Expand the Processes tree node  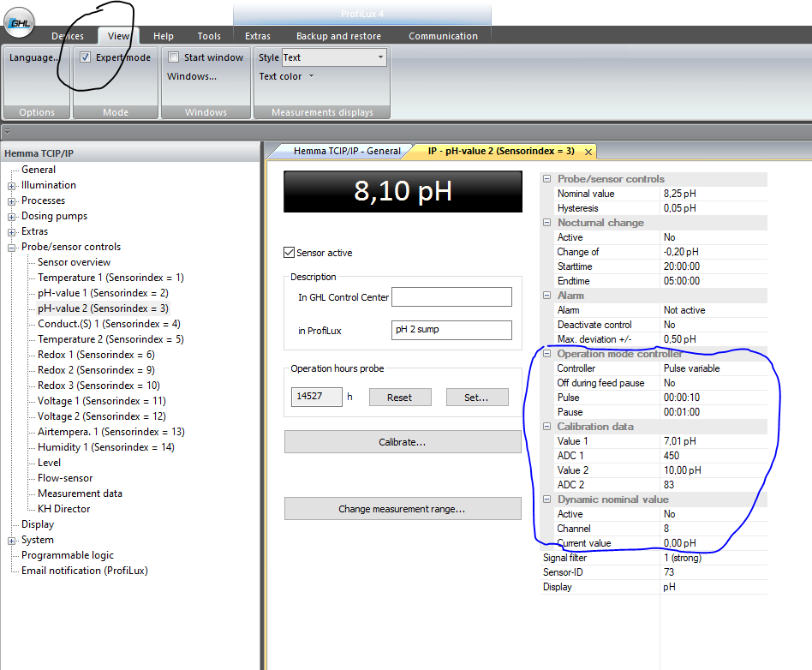pyautogui.click(x=11, y=201)
